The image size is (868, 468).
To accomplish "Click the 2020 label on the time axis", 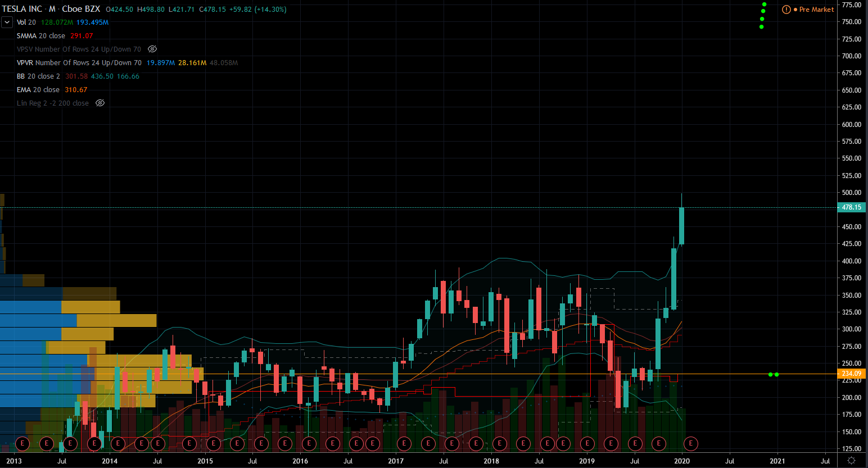I will point(682,461).
